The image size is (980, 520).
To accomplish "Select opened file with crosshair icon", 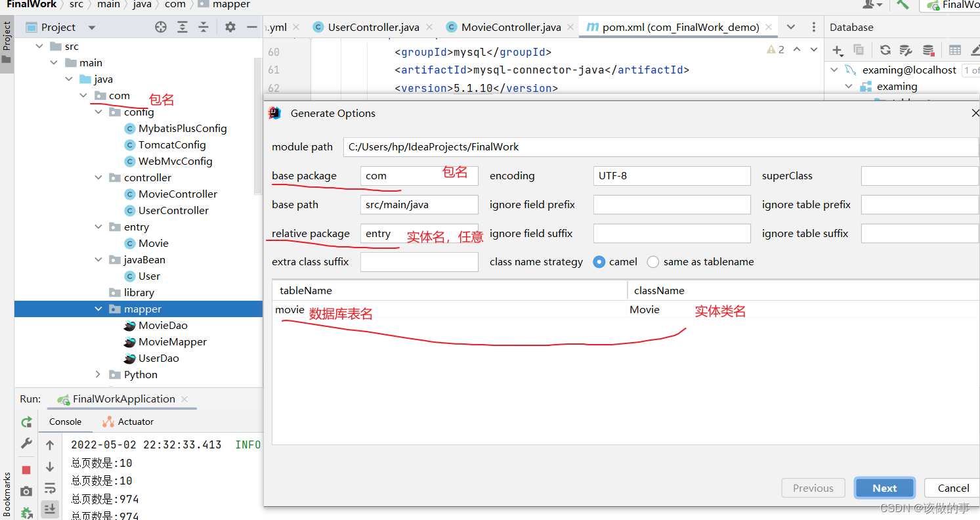I will click(161, 27).
